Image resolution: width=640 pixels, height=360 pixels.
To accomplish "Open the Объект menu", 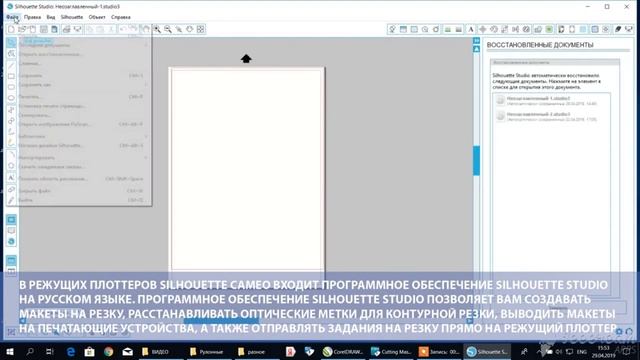I will (97, 17).
